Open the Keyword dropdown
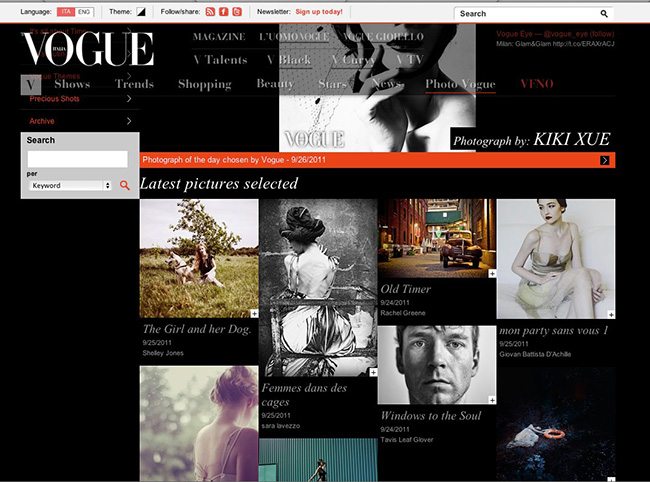 tap(70, 186)
